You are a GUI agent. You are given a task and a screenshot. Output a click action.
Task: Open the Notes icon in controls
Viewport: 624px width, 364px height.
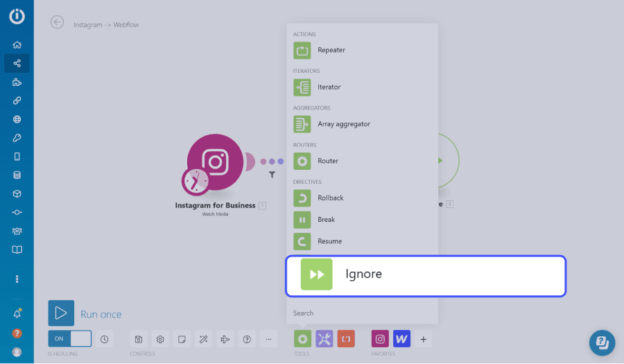click(x=182, y=339)
